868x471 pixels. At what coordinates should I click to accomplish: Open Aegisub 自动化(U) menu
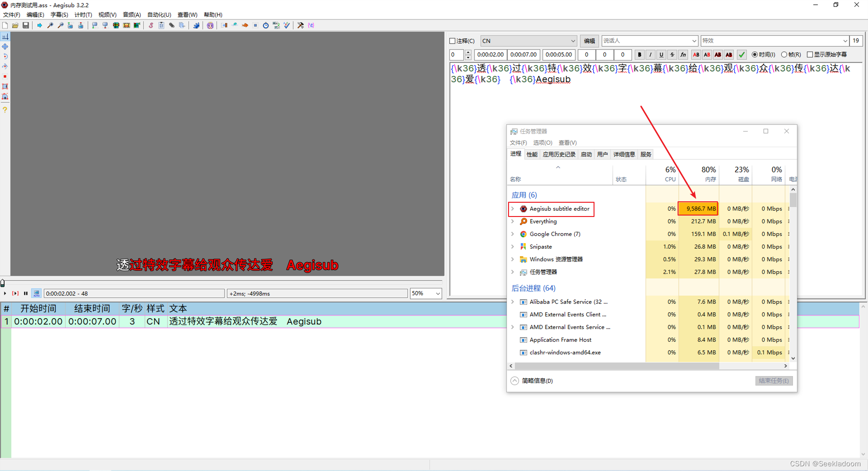click(159, 15)
